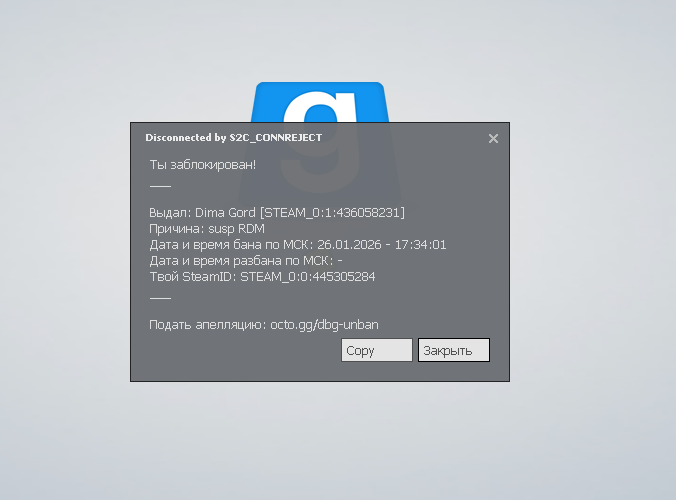Click the admin name Dima Gord
The height and width of the screenshot is (500, 676).
point(225,212)
